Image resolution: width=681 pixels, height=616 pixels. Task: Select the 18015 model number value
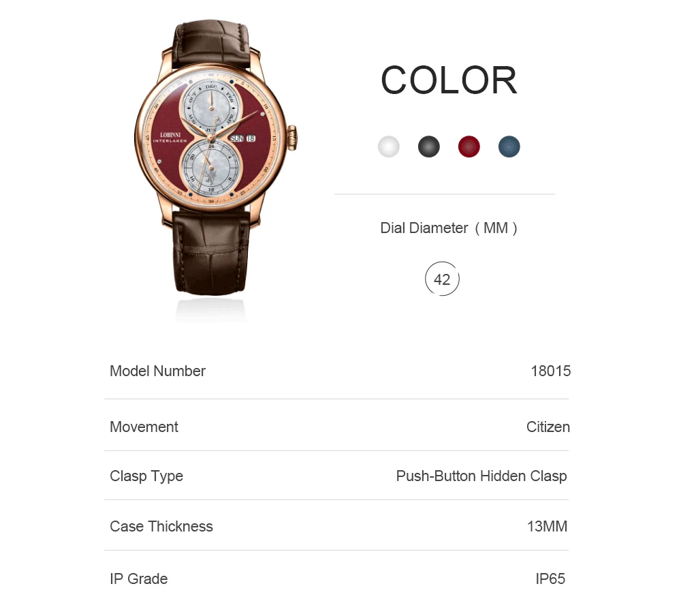point(551,371)
